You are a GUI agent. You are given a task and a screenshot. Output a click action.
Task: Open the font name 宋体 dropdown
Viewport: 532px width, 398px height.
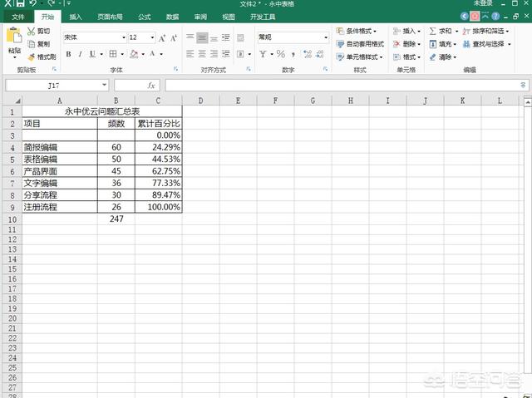124,37
